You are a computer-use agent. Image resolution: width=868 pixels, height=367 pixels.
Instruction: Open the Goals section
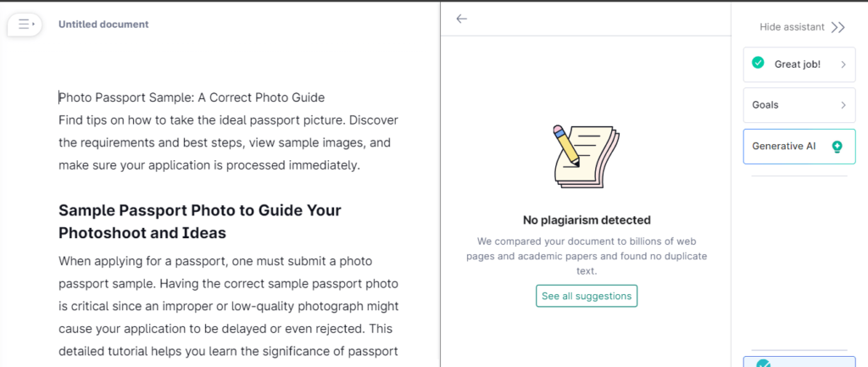(x=765, y=105)
